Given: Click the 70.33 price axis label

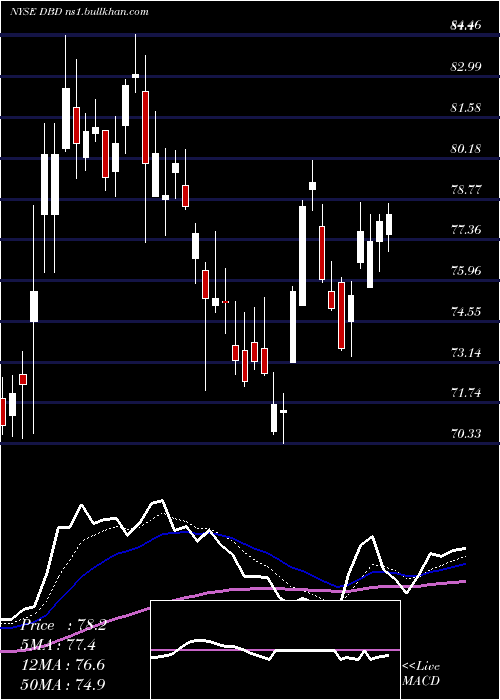Looking at the screenshot, I should tap(466, 433).
